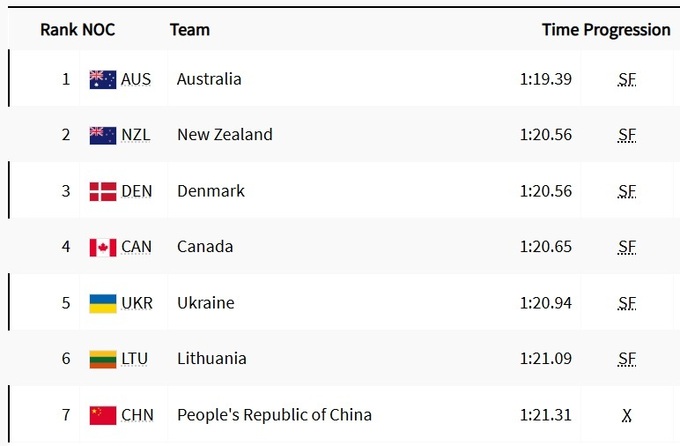Image resolution: width=680 pixels, height=446 pixels.
Task: Click the Rank column header
Action: pyautogui.click(x=58, y=30)
